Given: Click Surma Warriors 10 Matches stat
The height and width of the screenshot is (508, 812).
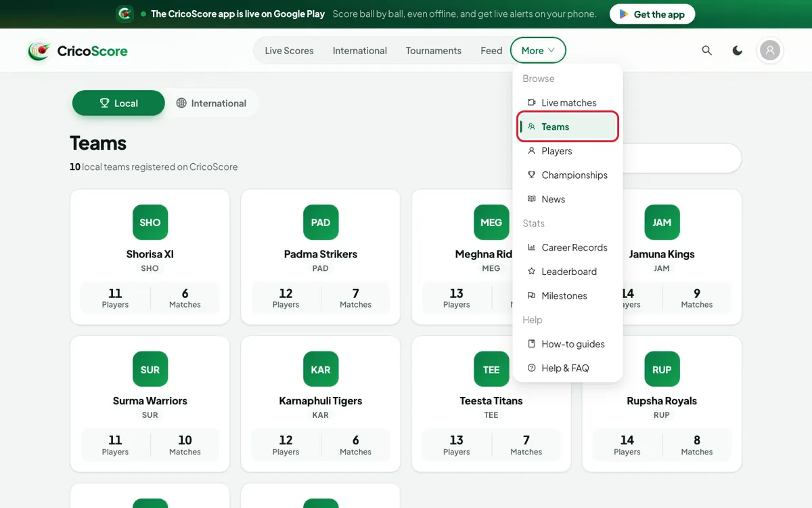Looking at the screenshot, I should click(x=185, y=445).
